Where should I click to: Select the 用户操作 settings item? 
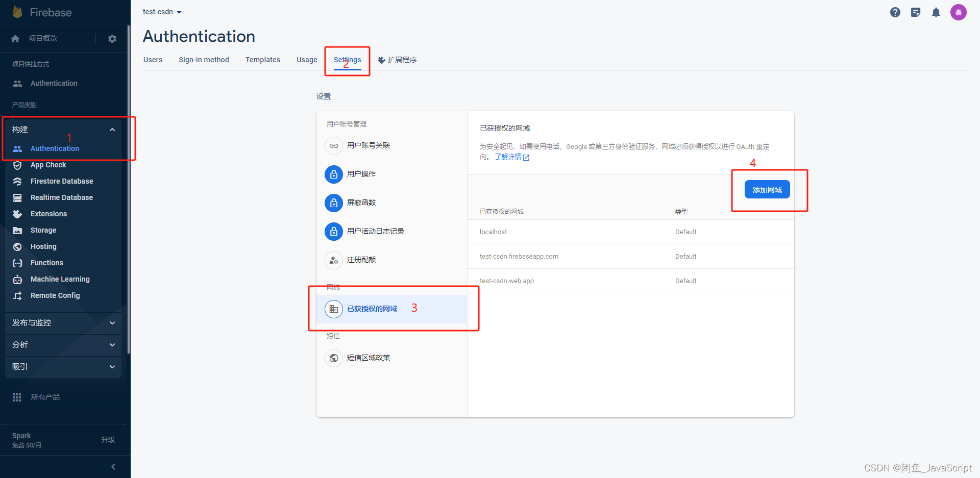(x=391, y=174)
